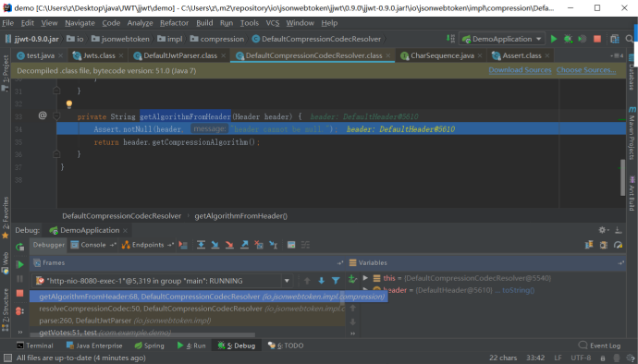Image resolution: width=638 pixels, height=364 pixels.
Task: Open the Evaluate Expression calculator icon
Action: click(291, 245)
